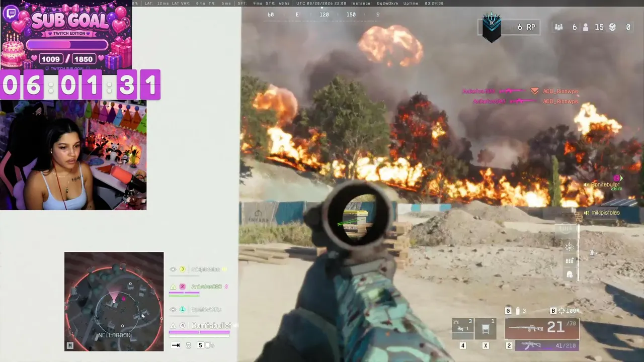This screenshot has height=362, width=644.
Task: Click the Bonitabullet name in the squad list
Action: pyautogui.click(x=211, y=326)
